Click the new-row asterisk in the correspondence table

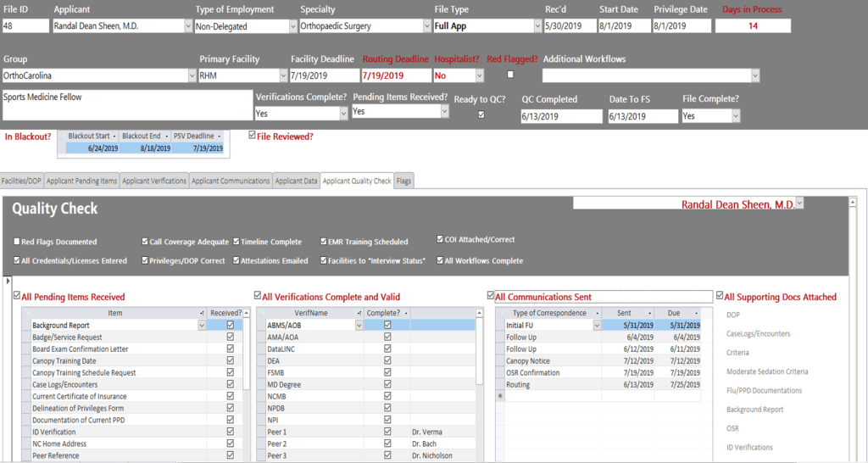click(500, 396)
